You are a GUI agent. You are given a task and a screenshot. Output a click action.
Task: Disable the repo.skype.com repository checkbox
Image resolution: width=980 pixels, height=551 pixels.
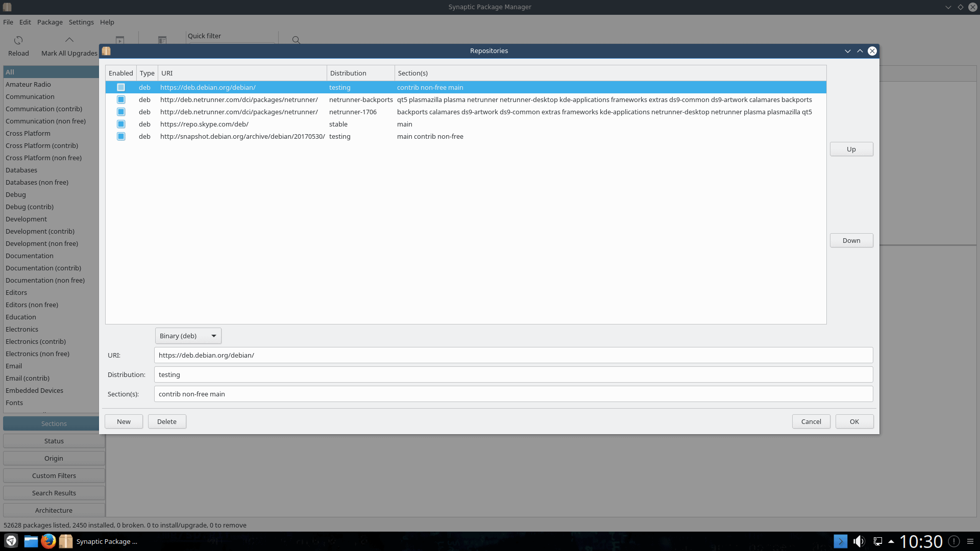click(x=121, y=124)
